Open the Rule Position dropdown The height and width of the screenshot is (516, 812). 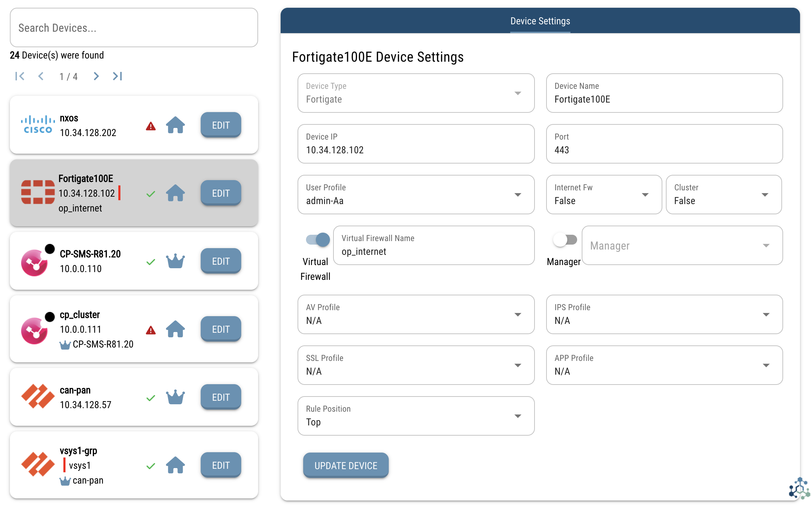click(416, 416)
